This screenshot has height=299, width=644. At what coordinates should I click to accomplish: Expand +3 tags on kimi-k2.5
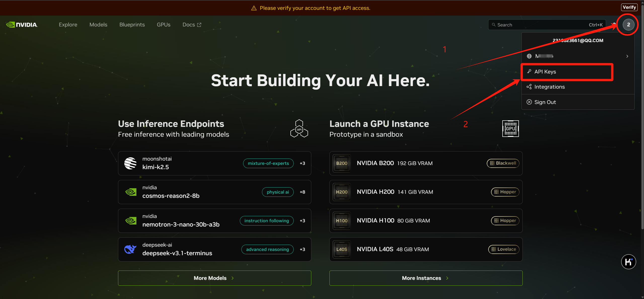[x=302, y=163]
